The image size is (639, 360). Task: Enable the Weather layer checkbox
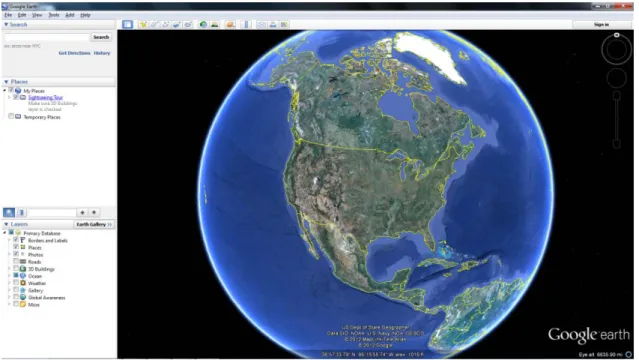tap(16, 283)
